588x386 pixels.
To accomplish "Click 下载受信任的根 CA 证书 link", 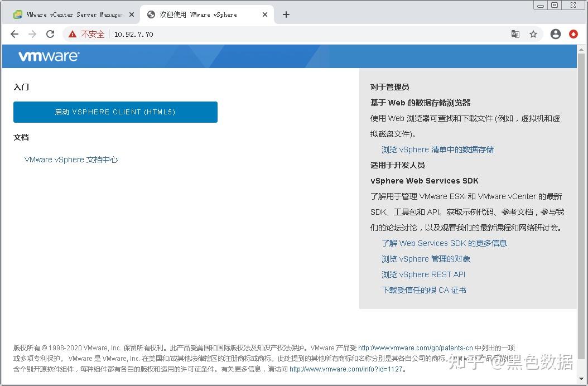I will tap(424, 290).
